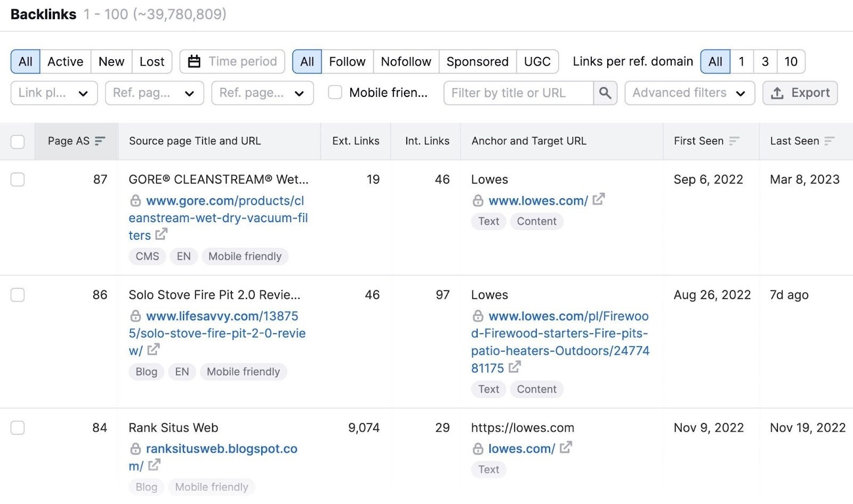The width and height of the screenshot is (853, 504).
Task: Set links per domain to All
Action: click(x=715, y=61)
